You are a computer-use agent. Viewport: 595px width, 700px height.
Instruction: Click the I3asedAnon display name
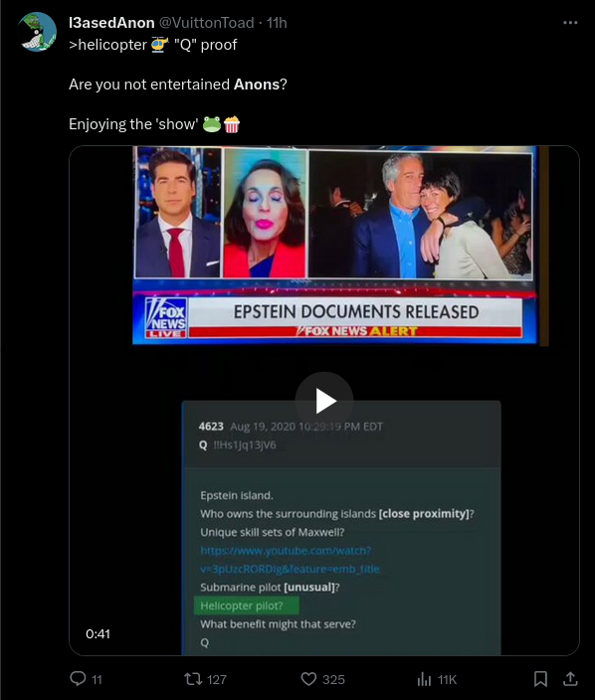(111, 22)
